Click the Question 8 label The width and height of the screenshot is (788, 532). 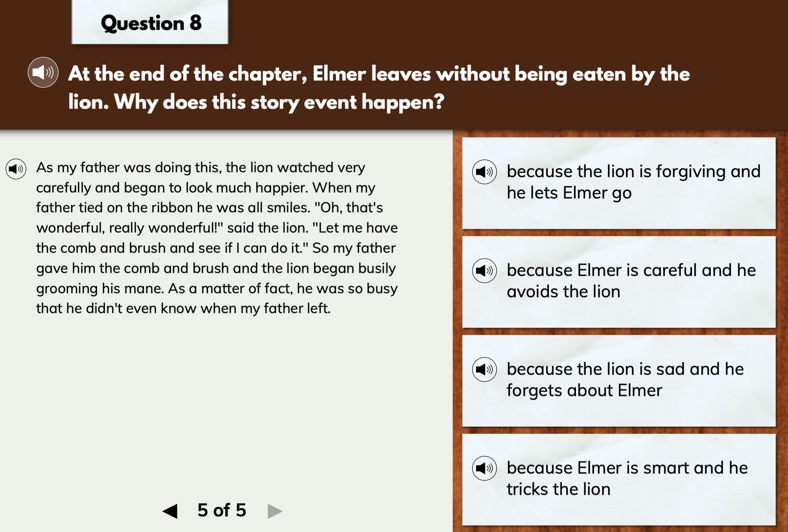[151, 23]
